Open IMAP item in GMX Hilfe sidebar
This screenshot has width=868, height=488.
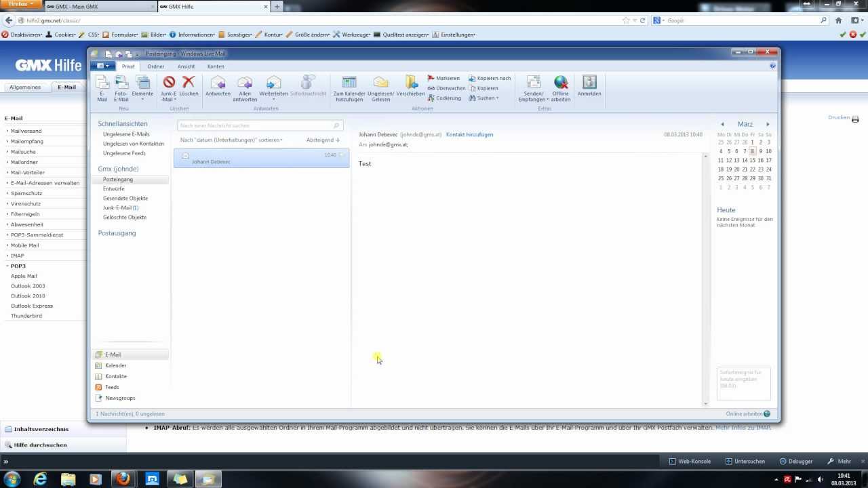click(x=17, y=256)
